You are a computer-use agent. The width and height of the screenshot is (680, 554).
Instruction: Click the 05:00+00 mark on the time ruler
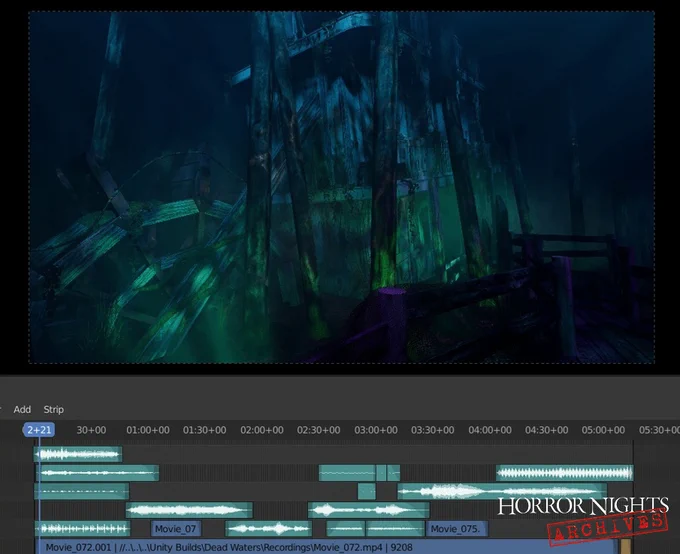pyautogui.click(x=604, y=430)
